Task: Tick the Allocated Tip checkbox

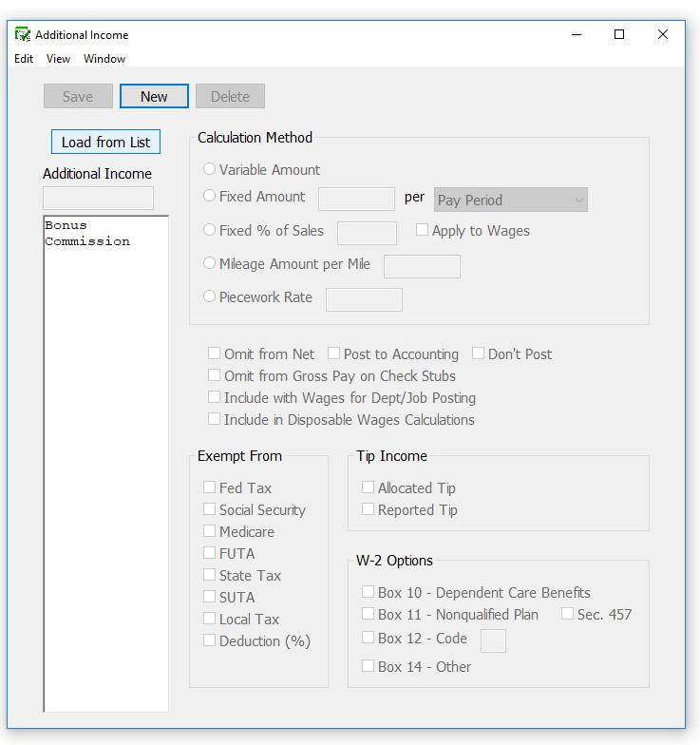Action: (x=368, y=487)
